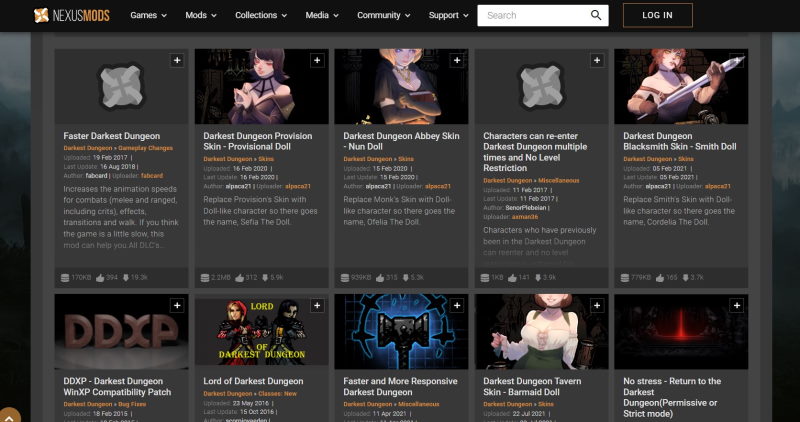Click red glow thumbnail for No stress mod
Image resolution: width=800 pixels, height=422 pixels.
681,332
